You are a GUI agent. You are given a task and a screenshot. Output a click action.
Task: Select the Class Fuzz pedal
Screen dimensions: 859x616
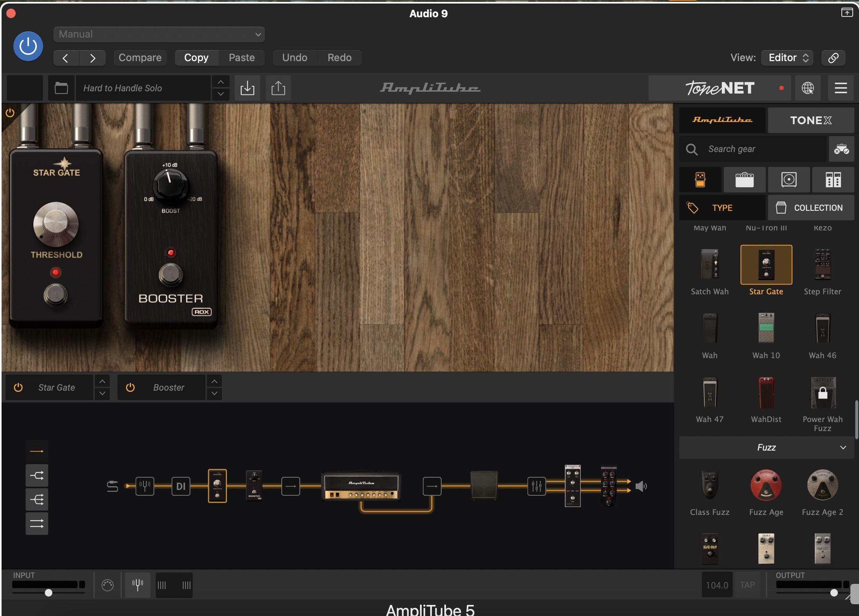[x=710, y=485]
